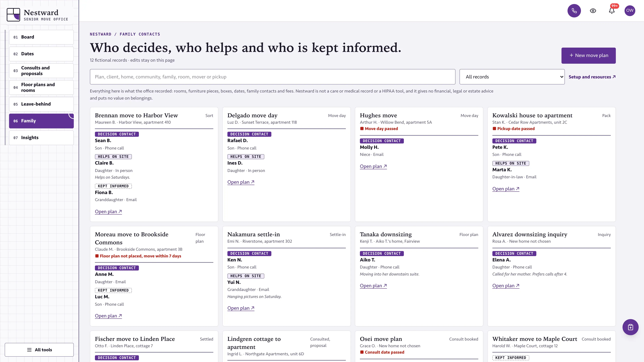Viewport: 644px width, 362px height.
Task: Click the Alvarez downsizing inquiry title
Action: click(x=530, y=234)
